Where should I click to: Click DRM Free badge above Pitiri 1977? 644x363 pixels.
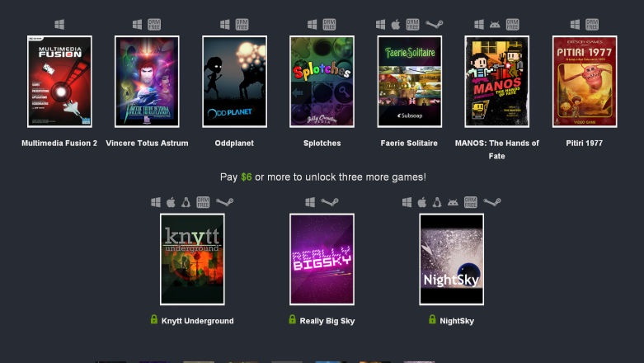[x=592, y=25]
